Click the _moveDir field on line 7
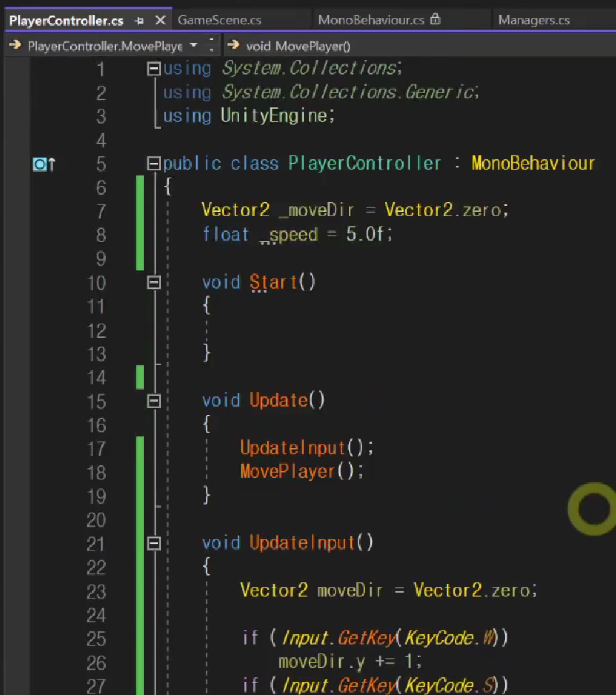The width and height of the screenshot is (616, 695). coord(316,210)
